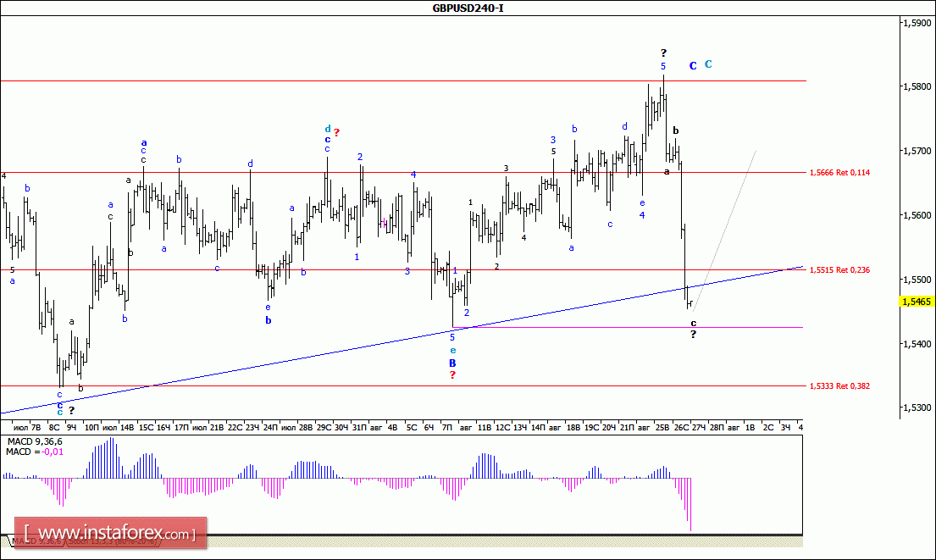Click the tallest blue MACD histogram bar
The width and height of the screenshot is (936, 560).
coord(108,457)
